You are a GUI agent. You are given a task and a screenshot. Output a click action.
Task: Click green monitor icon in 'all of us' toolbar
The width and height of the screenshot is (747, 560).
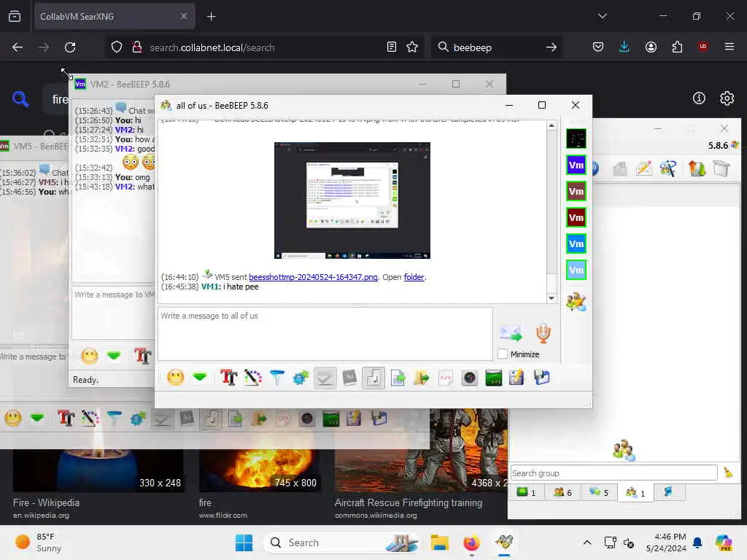(x=494, y=378)
